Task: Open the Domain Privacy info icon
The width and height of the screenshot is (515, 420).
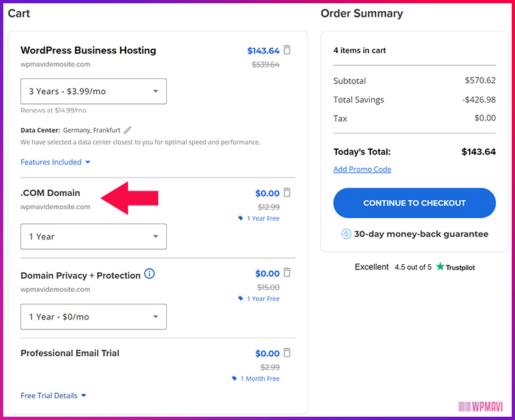Action: [x=149, y=274]
